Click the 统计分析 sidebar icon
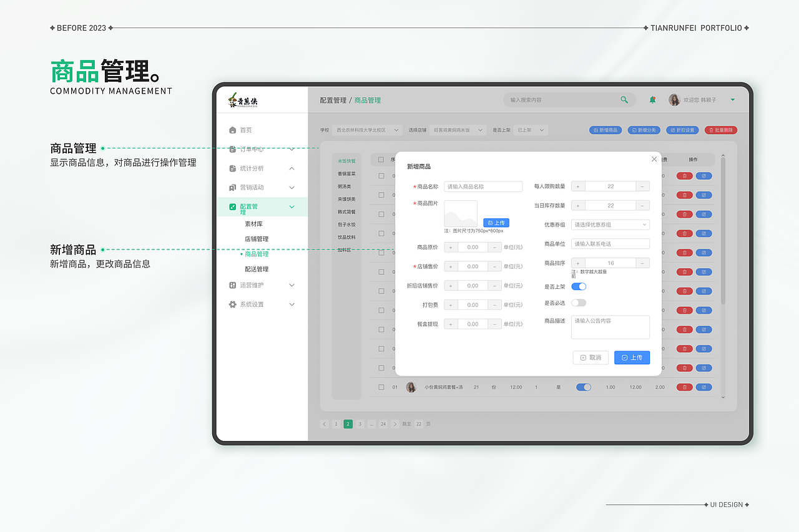This screenshot has width=799, height=532. point(233,168)
